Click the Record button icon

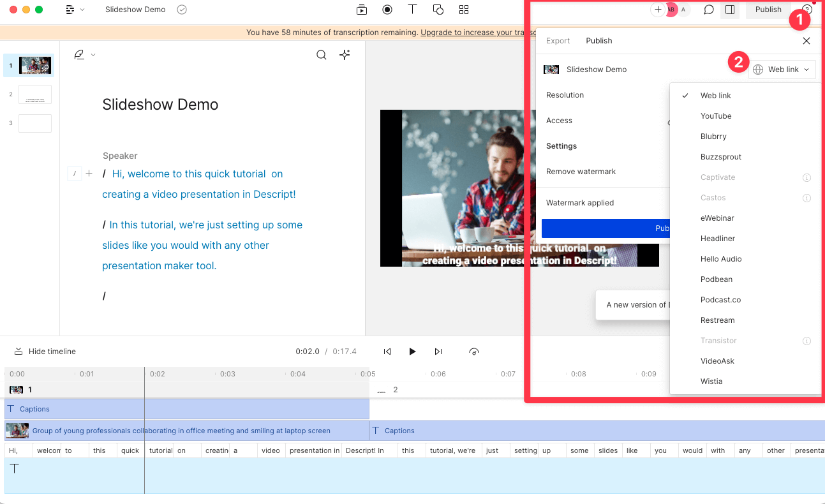(x=387, y=10)
